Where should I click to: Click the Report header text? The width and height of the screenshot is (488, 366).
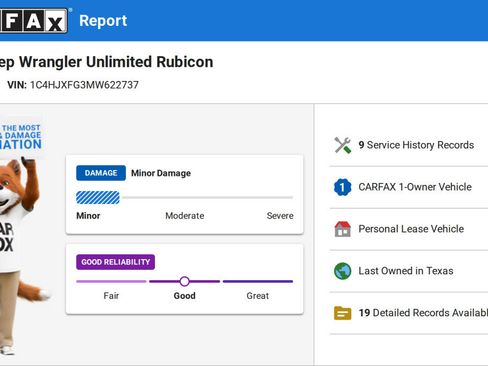coord(103,21)
